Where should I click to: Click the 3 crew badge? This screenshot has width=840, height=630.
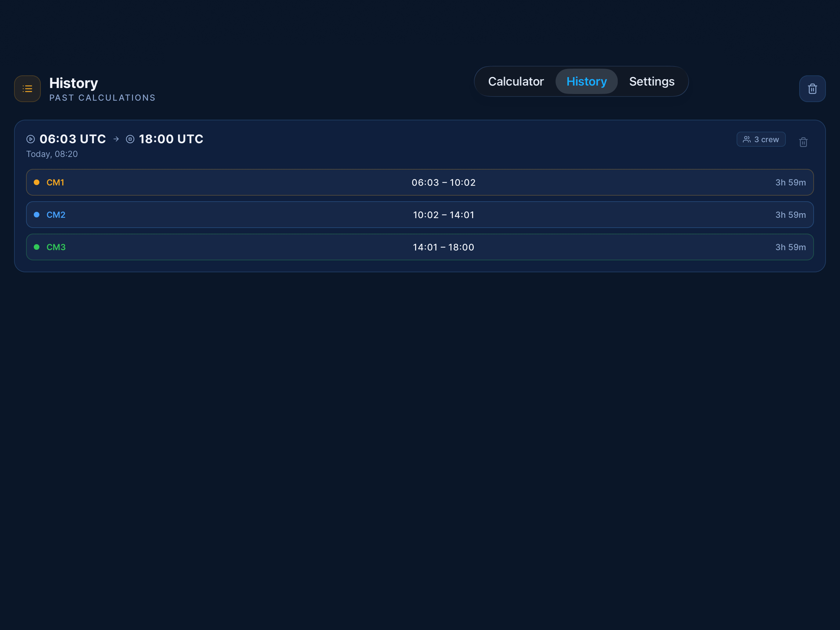(761, 139)
